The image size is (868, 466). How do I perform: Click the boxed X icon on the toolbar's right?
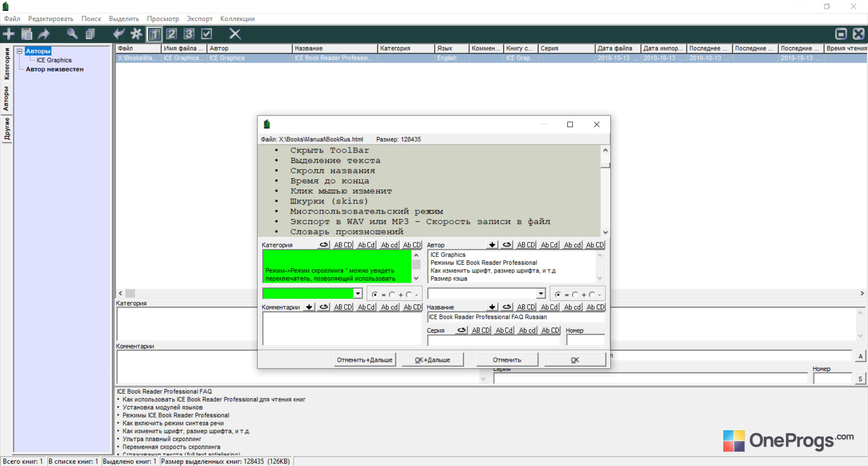(859, 34)
